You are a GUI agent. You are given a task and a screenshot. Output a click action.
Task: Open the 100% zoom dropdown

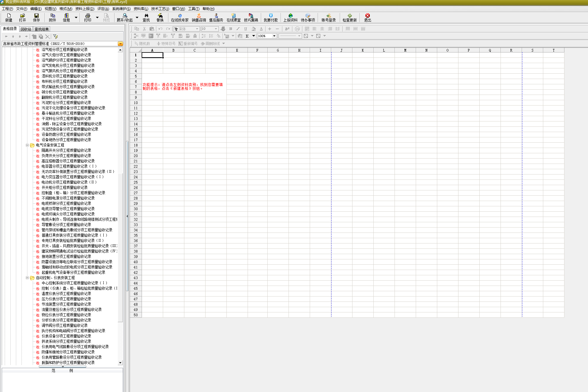[274, 36]
